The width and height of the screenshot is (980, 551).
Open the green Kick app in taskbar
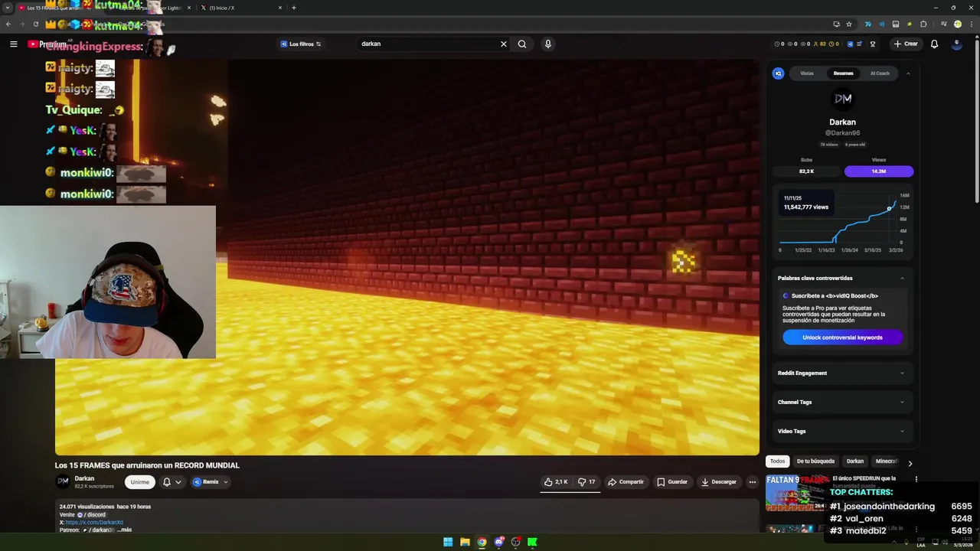click(x=532, y=542)
